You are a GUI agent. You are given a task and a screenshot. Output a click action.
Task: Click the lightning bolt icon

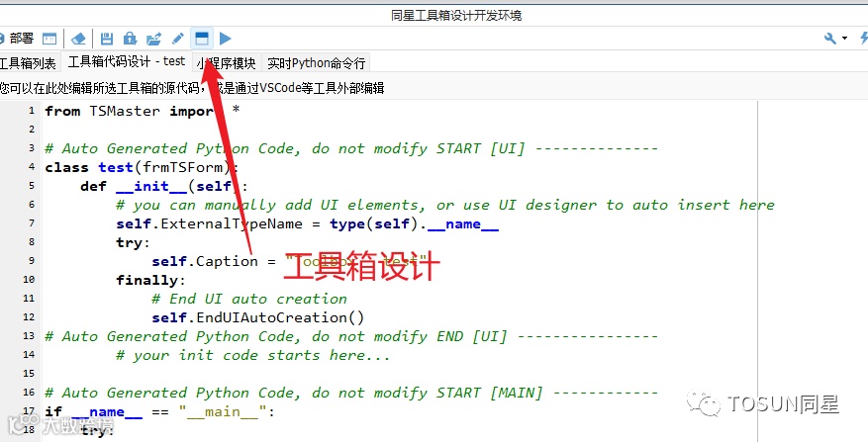pos(864,39)
